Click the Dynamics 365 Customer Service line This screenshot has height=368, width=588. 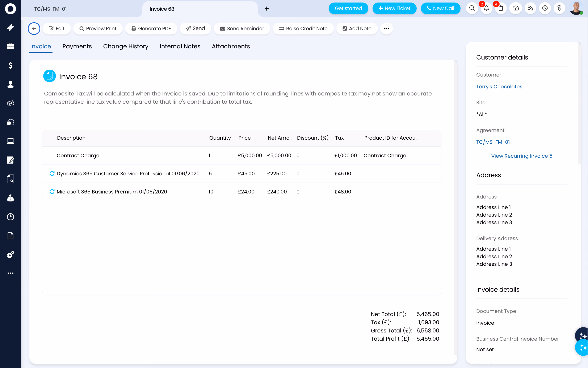pyautogui.click(x=128, y=173)
